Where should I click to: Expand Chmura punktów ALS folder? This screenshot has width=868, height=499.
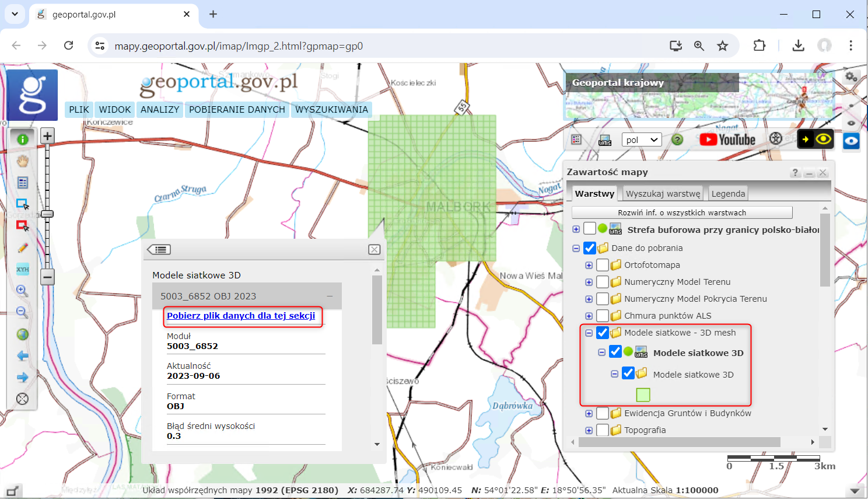tap(589, 316)
